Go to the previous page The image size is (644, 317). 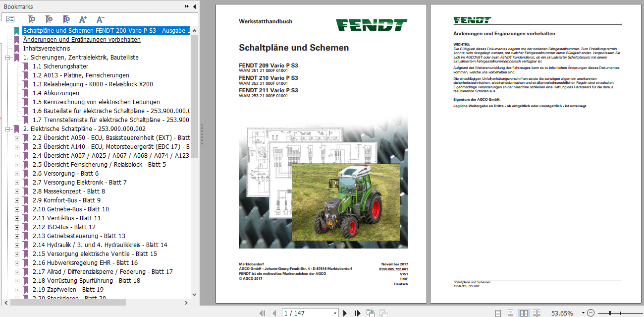pyautogui.click(x=273, y=313)
